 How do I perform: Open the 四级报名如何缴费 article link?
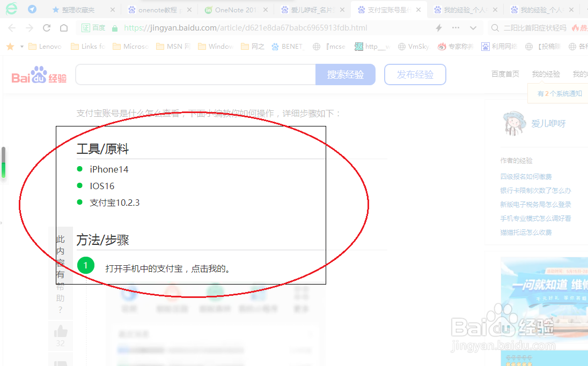point(526,176)
